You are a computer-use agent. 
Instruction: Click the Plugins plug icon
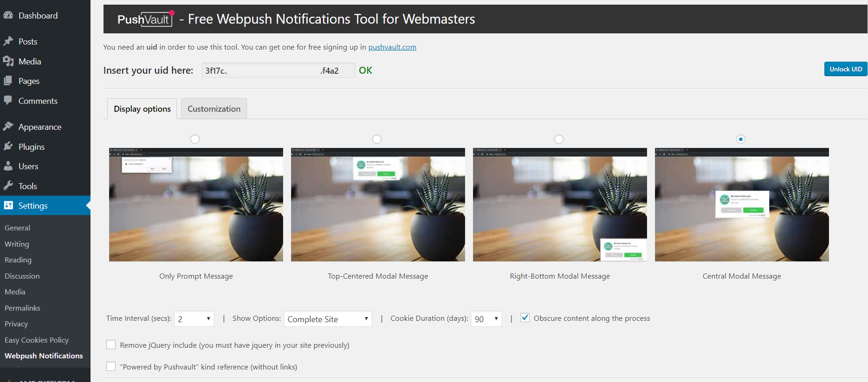[8, 146]
